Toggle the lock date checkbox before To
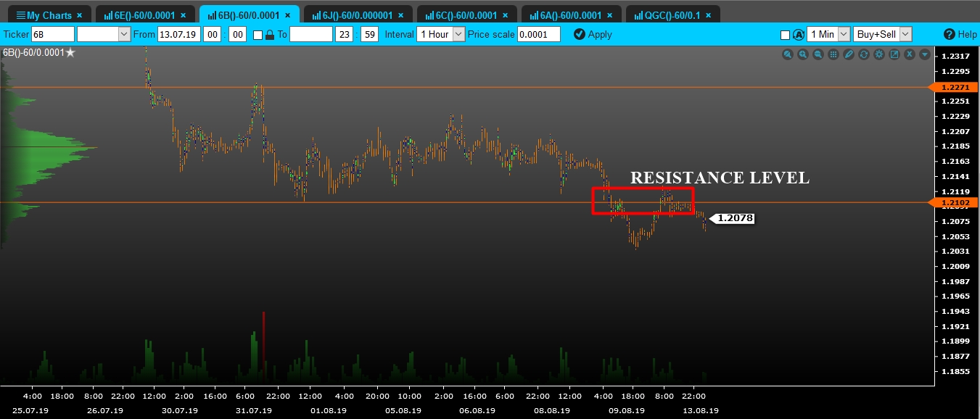 click(x=258, y=35)
